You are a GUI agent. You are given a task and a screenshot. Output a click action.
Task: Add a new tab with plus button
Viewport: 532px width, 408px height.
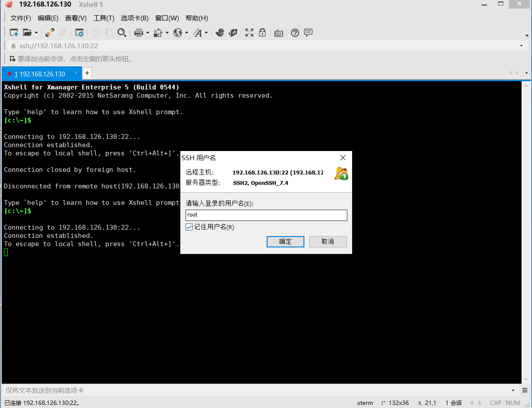pos(87,73)
